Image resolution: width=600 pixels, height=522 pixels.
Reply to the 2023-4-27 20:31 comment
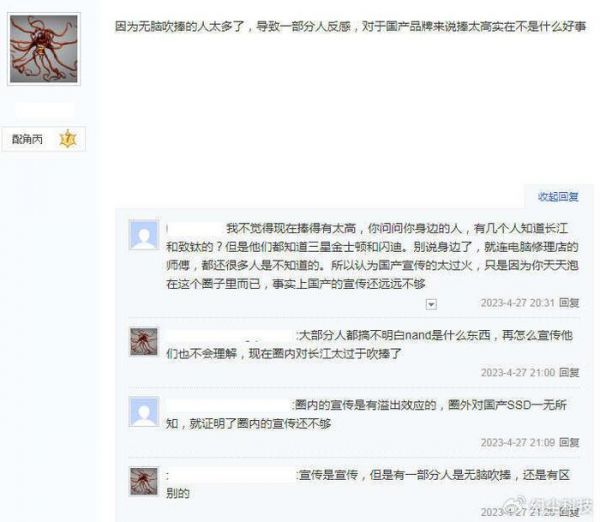pyautogui.click(x=569, y=303)
